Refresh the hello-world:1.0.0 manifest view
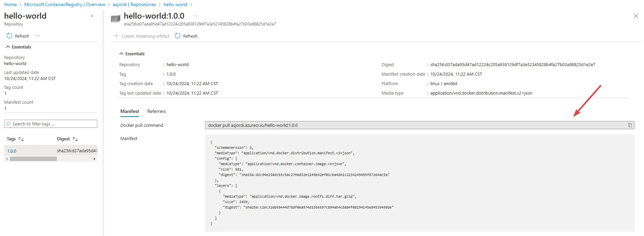This screenshot has width=644, height=236. (x=186, y=36)
